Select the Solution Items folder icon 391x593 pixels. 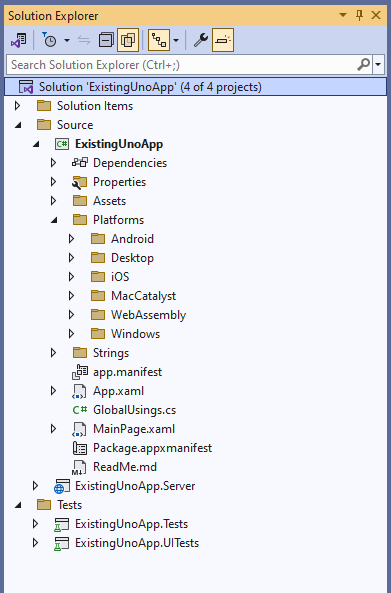coord(44,106)
